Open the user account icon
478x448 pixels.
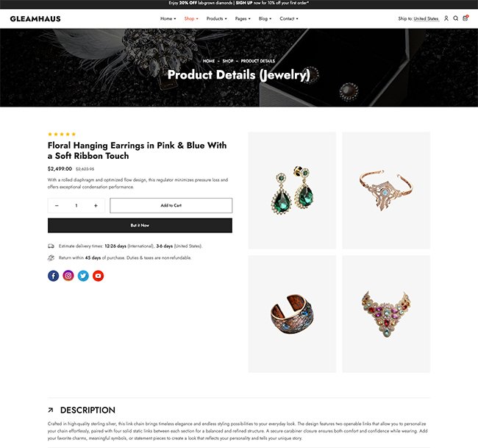click(446, 18)
